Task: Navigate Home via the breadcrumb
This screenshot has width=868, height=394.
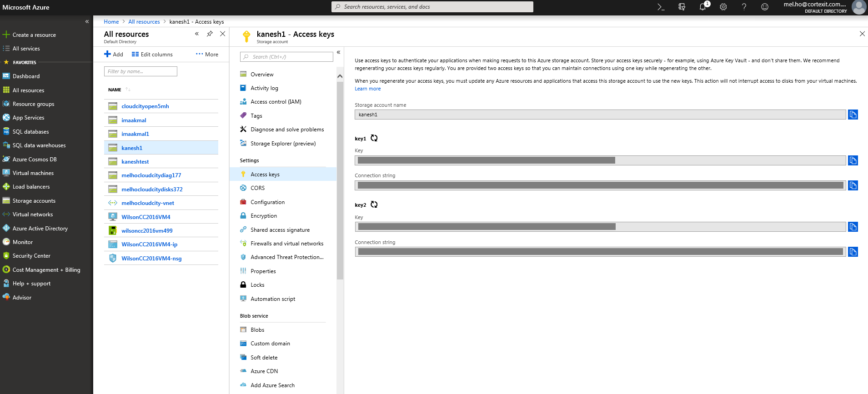Action: [x=111, y=22]
